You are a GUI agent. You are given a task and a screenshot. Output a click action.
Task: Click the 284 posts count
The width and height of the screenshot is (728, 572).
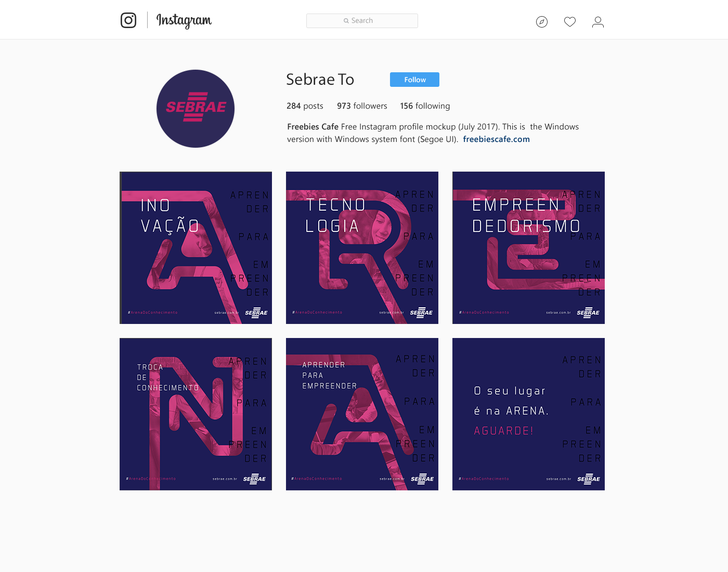click(x=305, y=106)
